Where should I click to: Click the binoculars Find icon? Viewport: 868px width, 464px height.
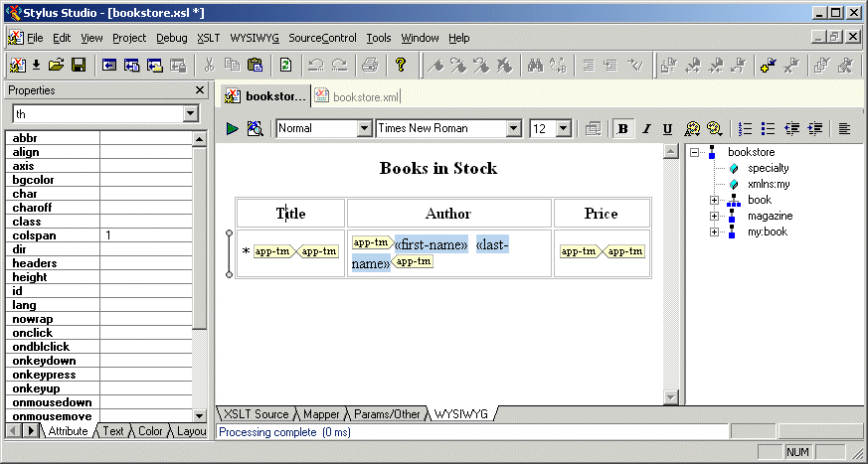pyautogui.click(x=534, y=66)
